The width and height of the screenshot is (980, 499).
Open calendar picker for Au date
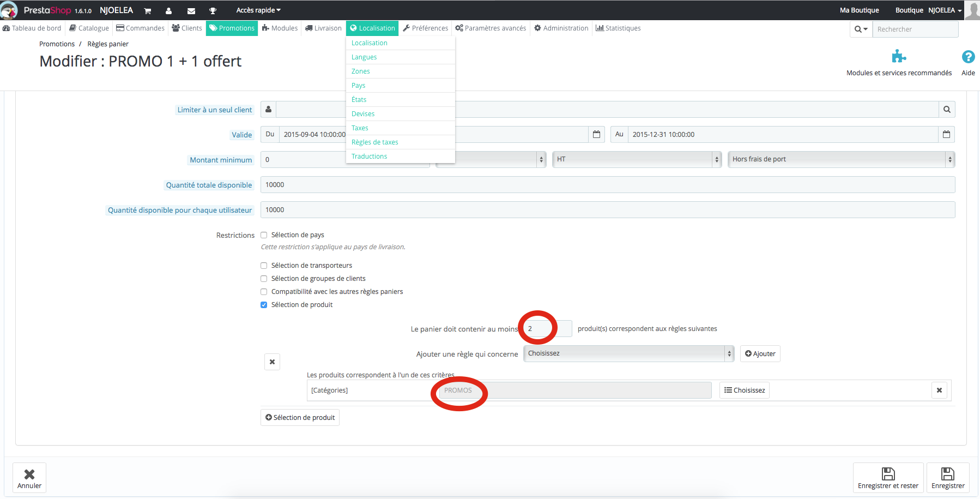(x=946, y=134)
